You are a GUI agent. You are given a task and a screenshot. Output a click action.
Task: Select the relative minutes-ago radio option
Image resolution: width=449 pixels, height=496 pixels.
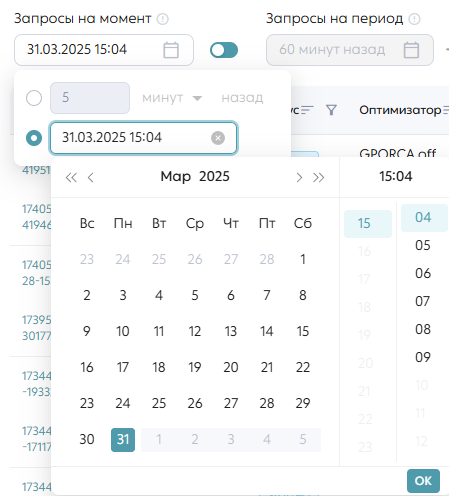34,98
